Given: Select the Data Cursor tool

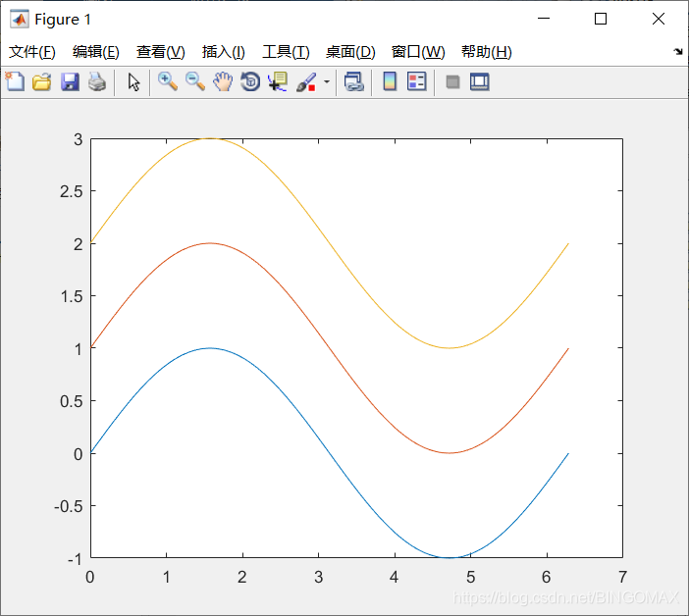Looking at the screenshot, I should coord(278,82).
